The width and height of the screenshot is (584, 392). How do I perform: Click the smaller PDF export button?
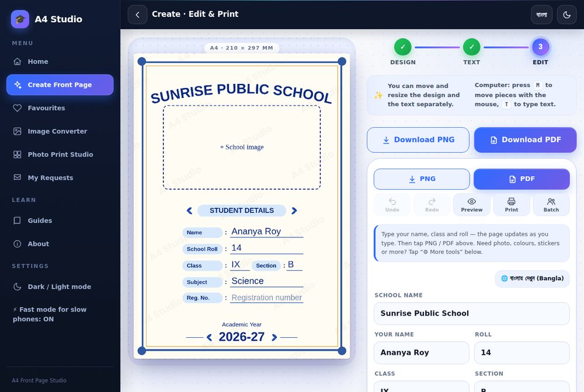pos(522,179)
